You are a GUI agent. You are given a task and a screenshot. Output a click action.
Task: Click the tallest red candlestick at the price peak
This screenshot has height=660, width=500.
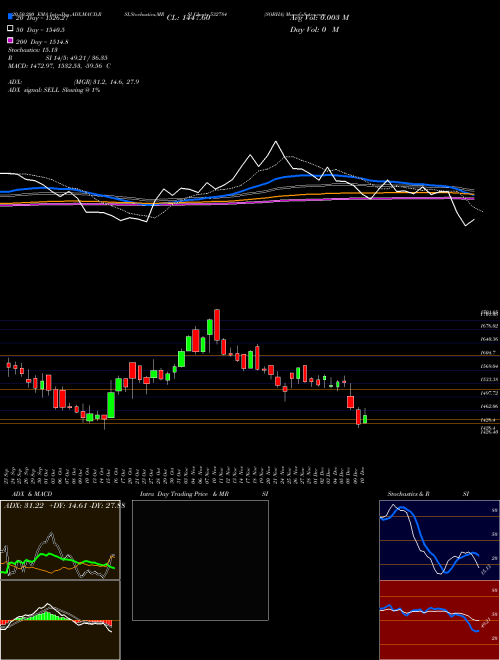point(217,326)
